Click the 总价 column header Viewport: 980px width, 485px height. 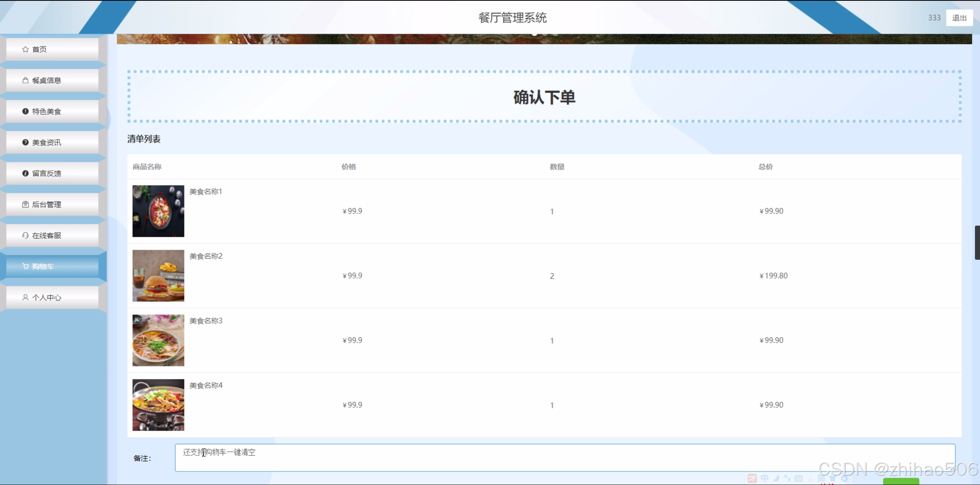(765, 167)
